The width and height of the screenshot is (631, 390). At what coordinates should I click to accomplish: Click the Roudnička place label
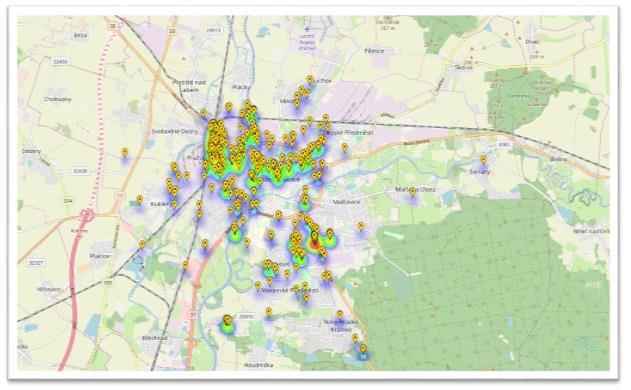[x=258, y=365]
